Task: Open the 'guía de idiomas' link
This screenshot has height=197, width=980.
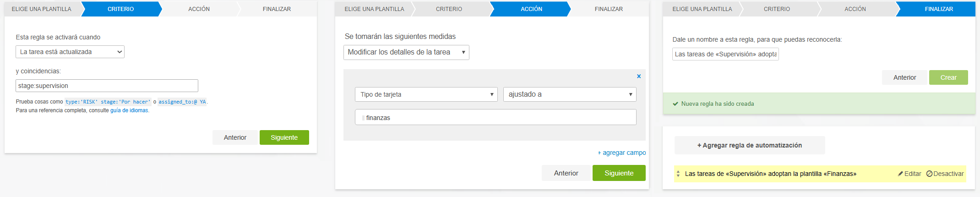Action: (129, 110)
